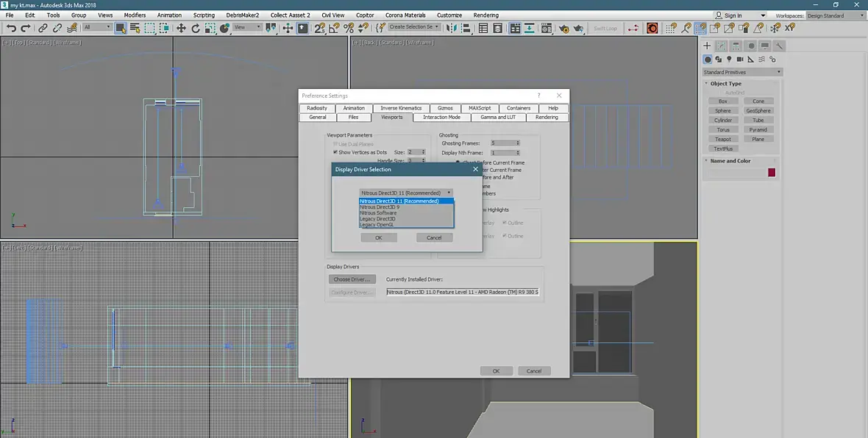Viewport: 868px width, 438px height.
Task: Open the Workspaces Design Standard dropdown
Action: click(835, 15)
